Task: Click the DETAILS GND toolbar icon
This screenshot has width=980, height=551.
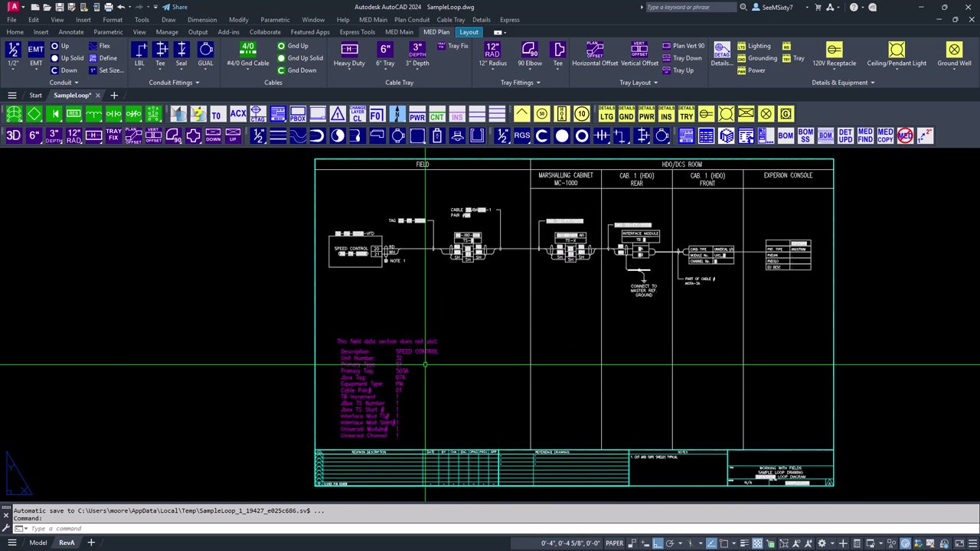Action: 626,114
